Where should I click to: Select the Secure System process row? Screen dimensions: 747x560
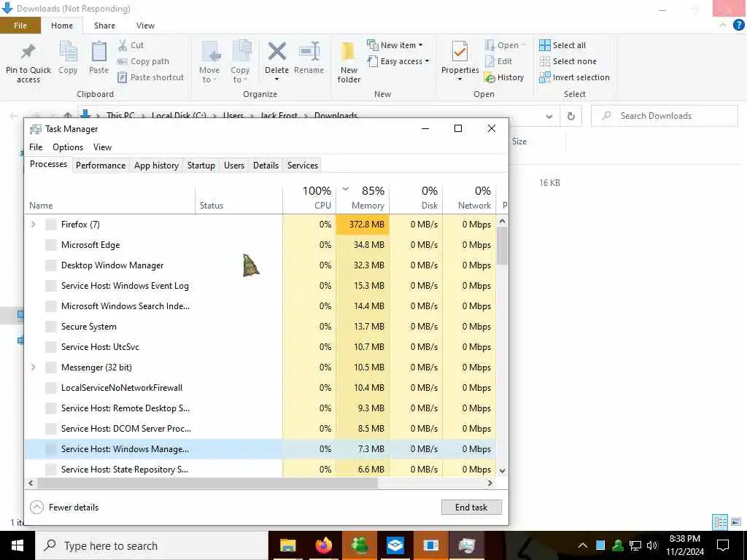260,326
